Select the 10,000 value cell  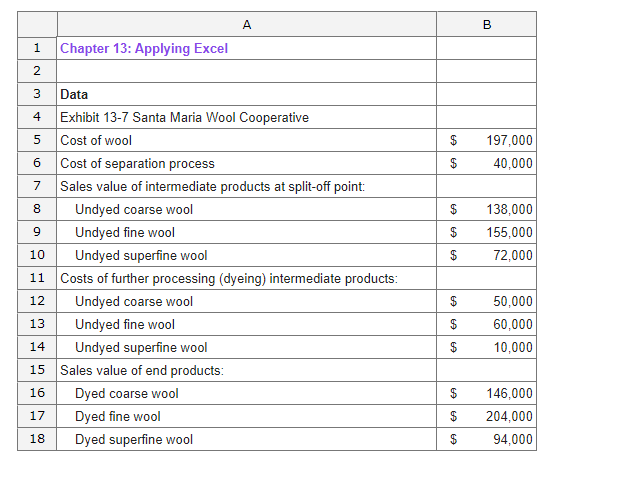pyautogui.click(x=486, y=347)
